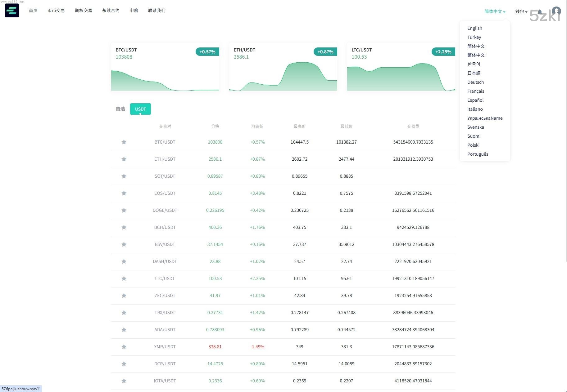Click the star icon beside IOTA/USDT

[x=124, y=381]
